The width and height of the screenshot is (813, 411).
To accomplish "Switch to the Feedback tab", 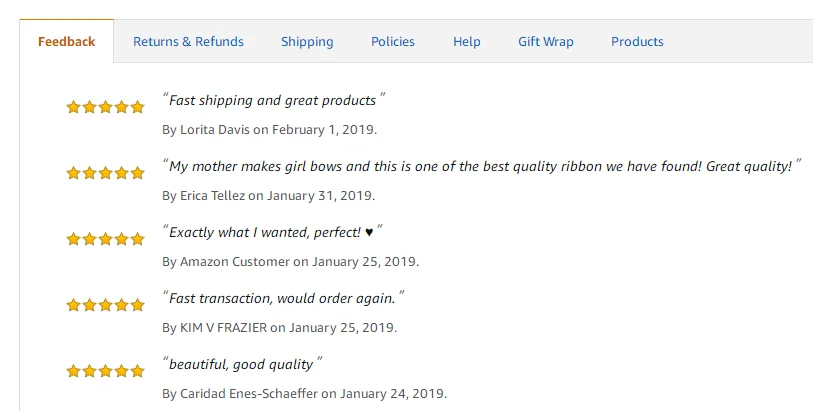I will point(67,41).
